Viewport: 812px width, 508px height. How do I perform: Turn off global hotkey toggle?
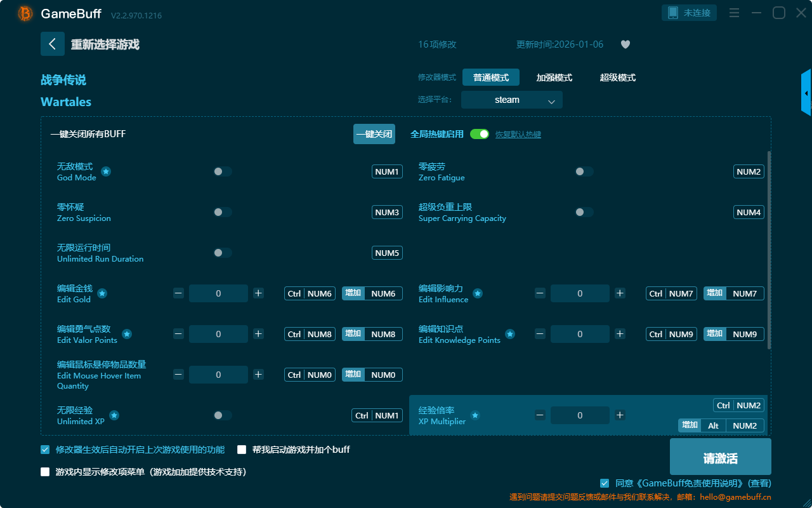(x=480, y=134)
